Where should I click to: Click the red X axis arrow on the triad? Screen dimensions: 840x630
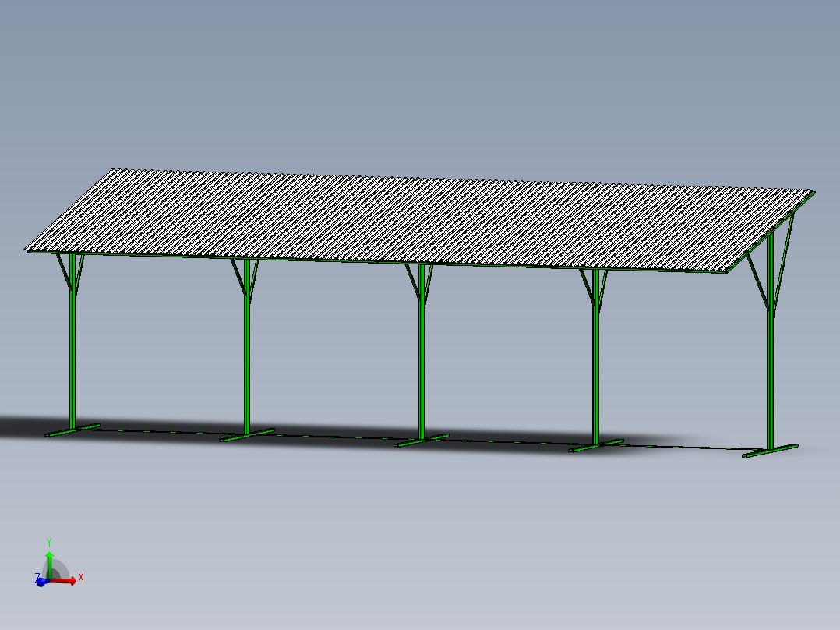(x=64, y=580)
